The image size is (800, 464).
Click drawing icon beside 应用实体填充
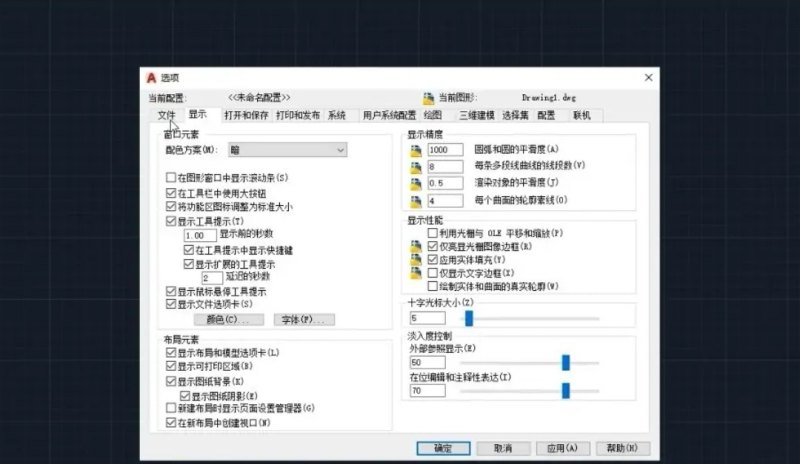coord(416,260)
